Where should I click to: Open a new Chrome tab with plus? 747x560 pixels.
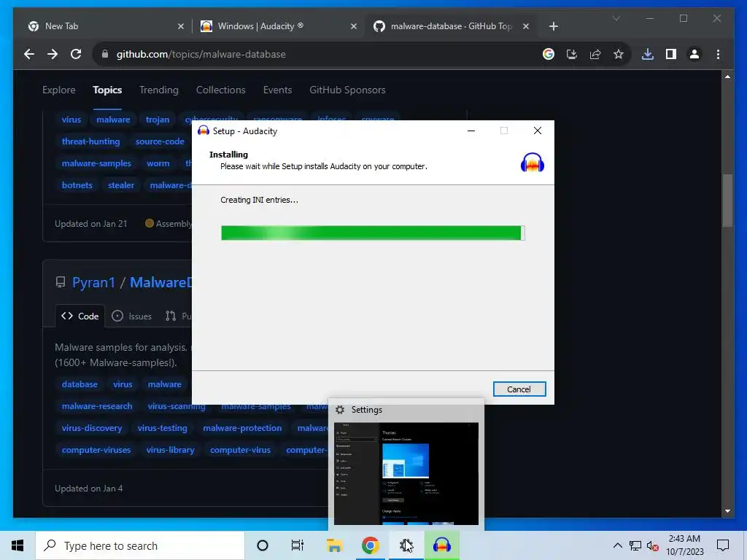coord(553,26)
